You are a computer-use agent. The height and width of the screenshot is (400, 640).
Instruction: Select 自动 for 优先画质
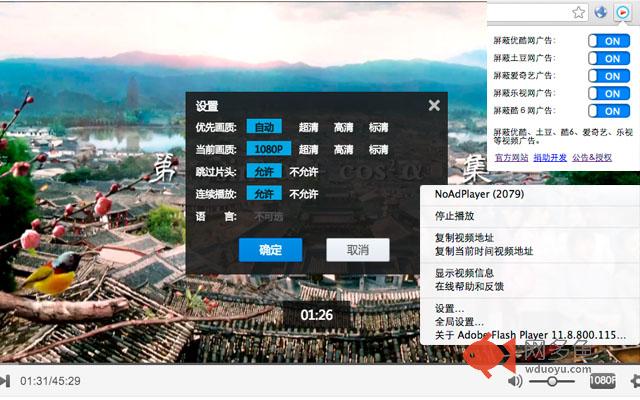click(264, 127)
